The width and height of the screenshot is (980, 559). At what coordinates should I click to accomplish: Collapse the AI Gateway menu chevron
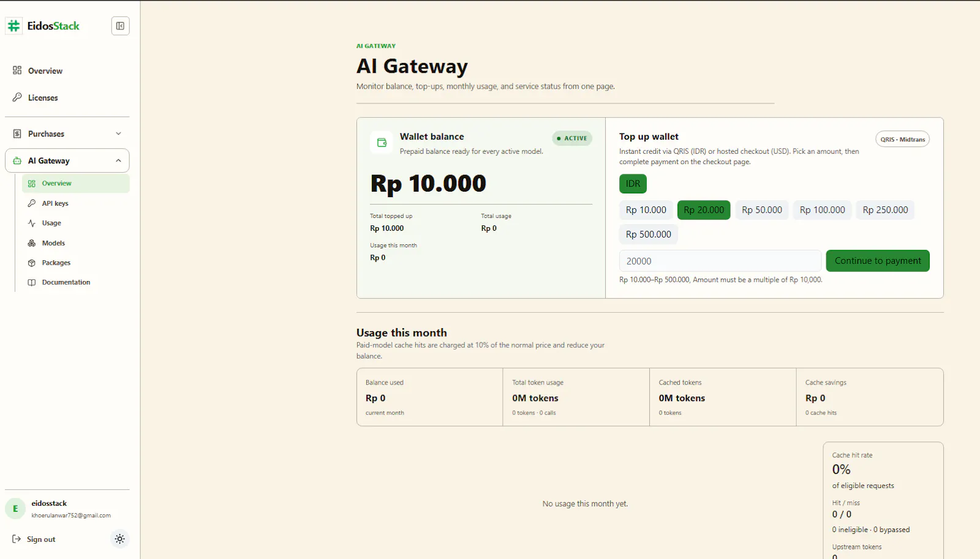[118, 160]
